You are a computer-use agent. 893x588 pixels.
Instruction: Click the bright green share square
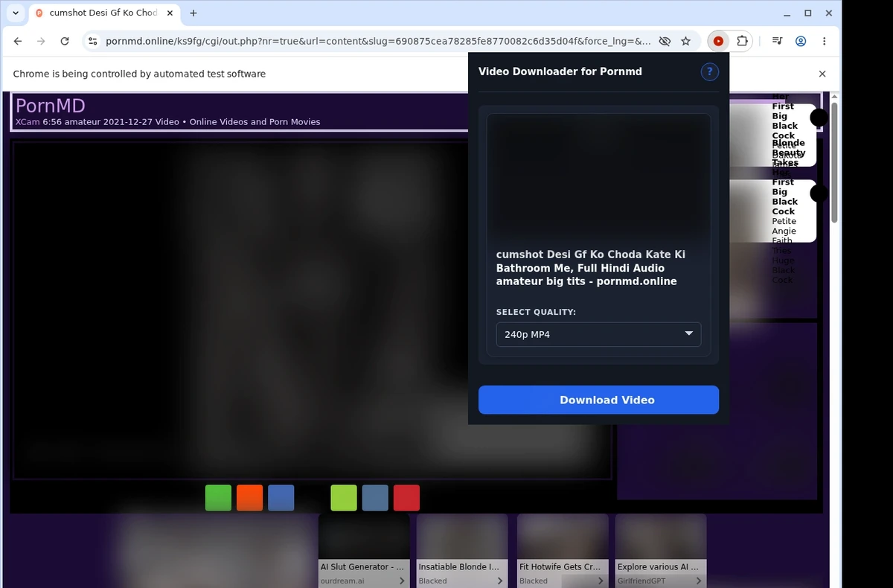pos(219,498)
